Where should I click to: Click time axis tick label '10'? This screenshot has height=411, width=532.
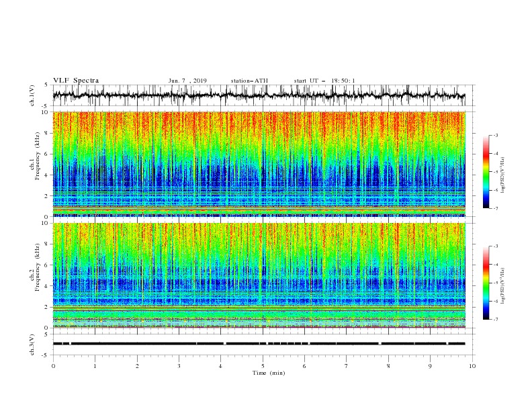[472, 366]
